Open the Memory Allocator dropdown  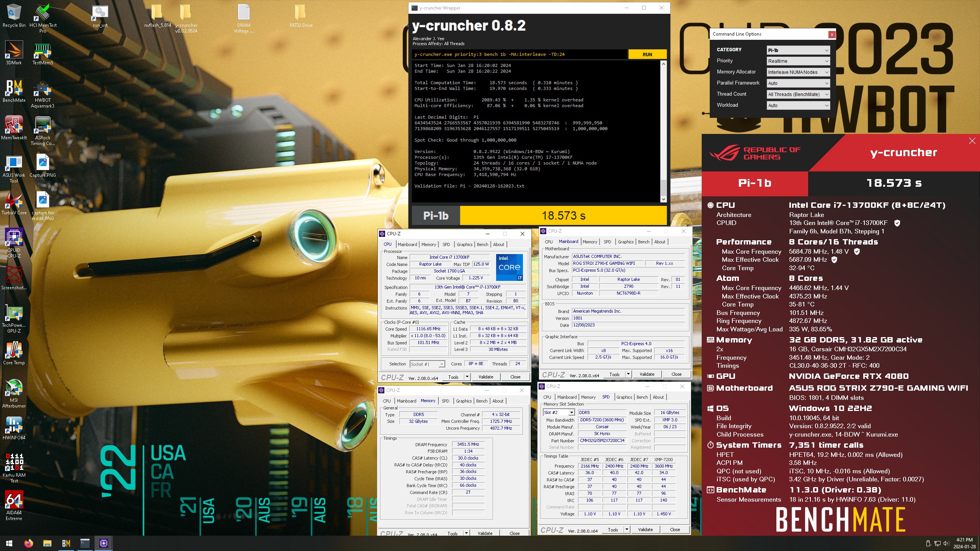coord(798,72)
